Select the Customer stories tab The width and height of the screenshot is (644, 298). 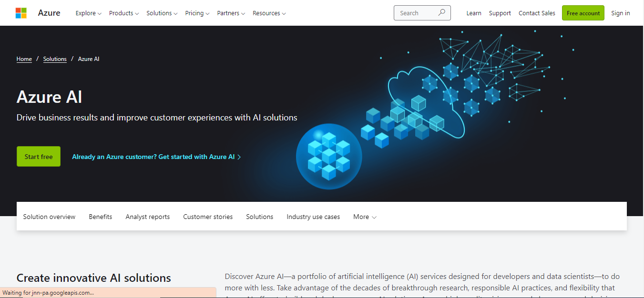[x=208, y=217]
